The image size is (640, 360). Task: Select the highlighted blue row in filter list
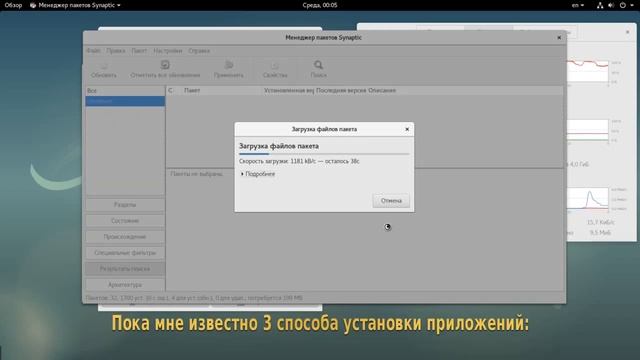[x=125, y=101]
